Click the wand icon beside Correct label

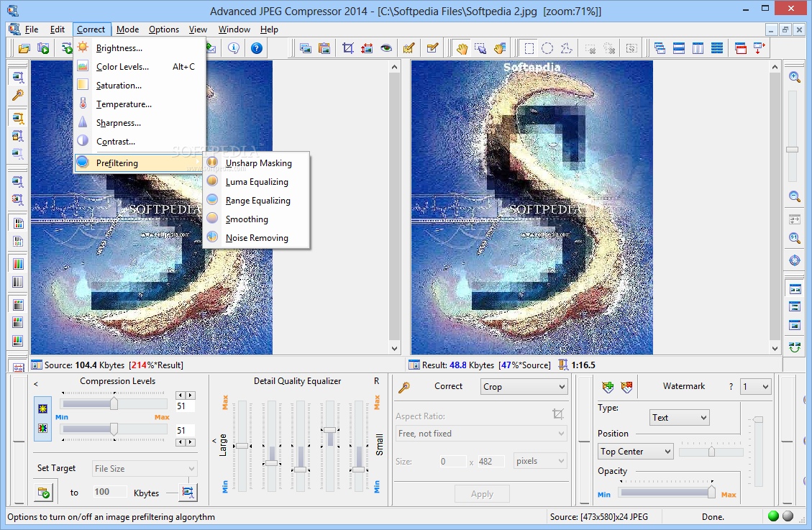point(404,387)
